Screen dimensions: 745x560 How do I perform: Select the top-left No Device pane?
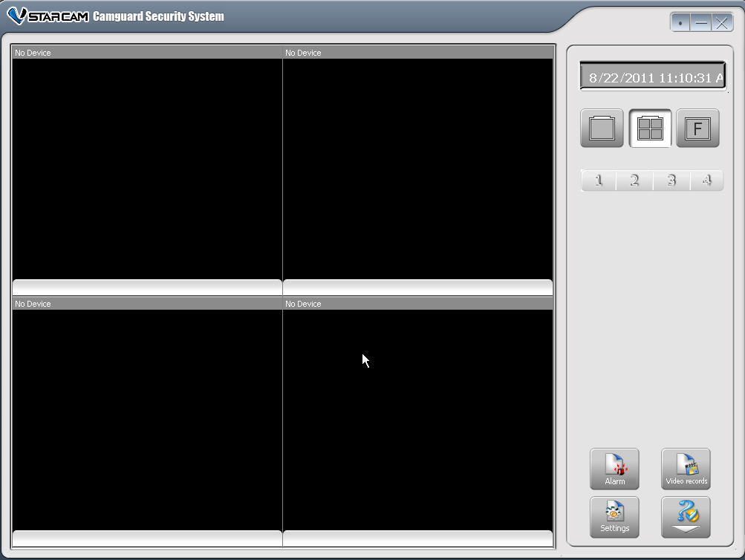coord(146,167)
